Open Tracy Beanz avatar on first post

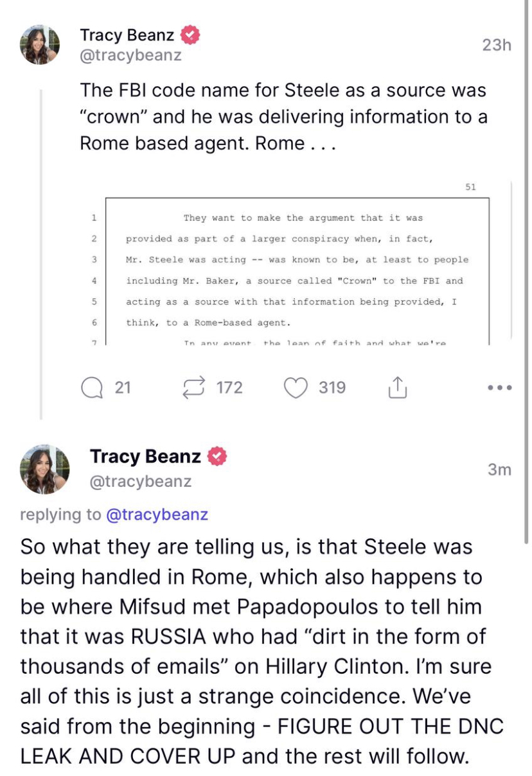40,45
